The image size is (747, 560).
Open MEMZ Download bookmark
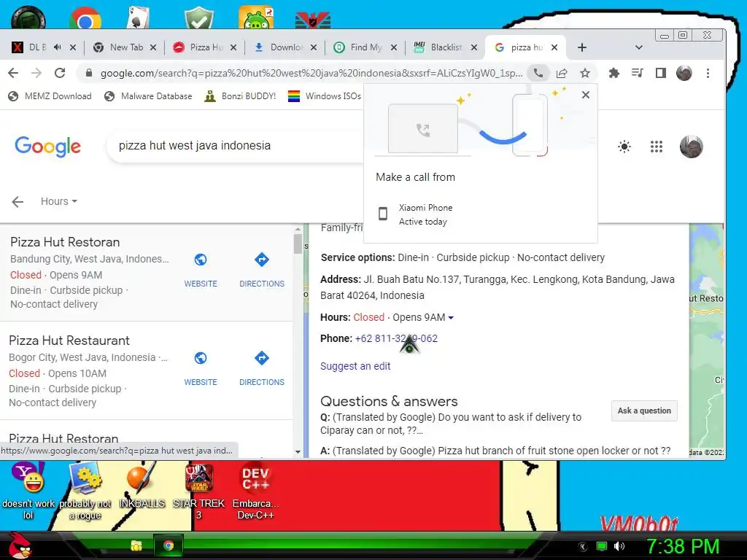(50, 96)
